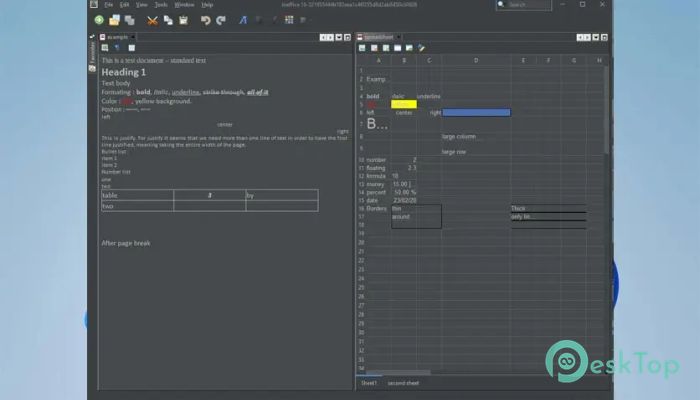Select the yellow highlighted cell B5
Screen dimensions: 700x400
pyautogui.click(x=404, y=104)
